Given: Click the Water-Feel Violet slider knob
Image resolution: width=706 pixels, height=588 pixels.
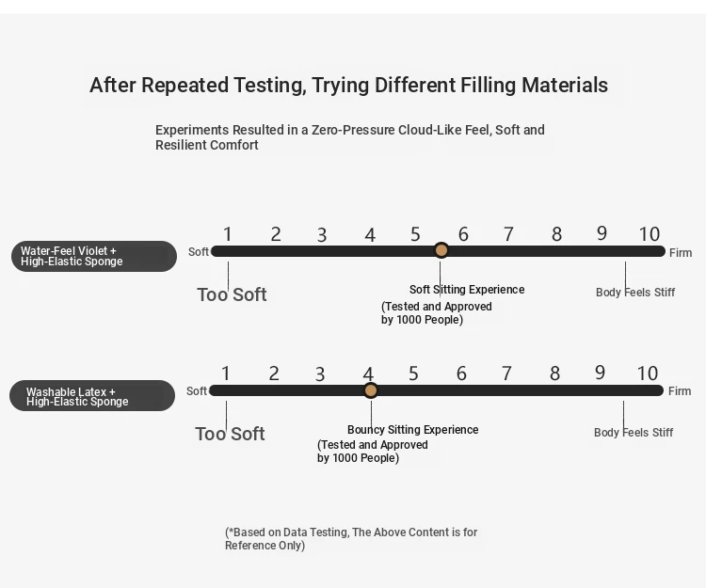Looking at the screenshot, I should [441, 250].
